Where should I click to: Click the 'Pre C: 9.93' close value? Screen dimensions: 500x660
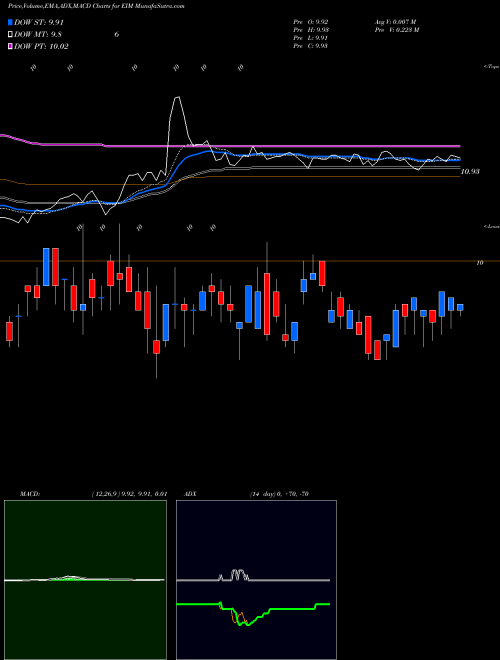(x=311, y=45)
